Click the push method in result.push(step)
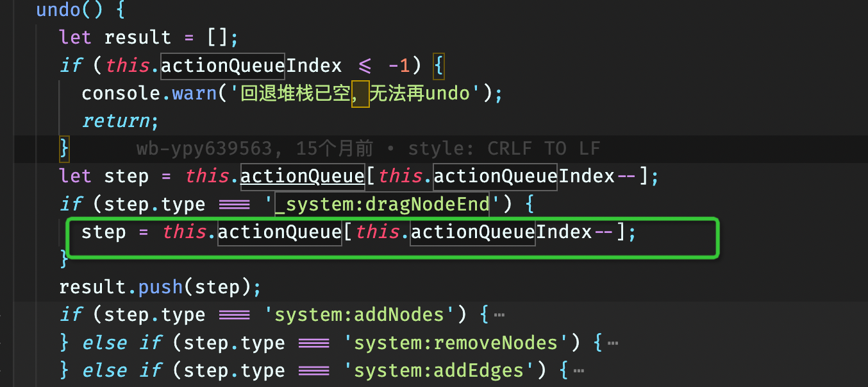Viewport: 868px width, 387px height. click(x=160, y=287)
